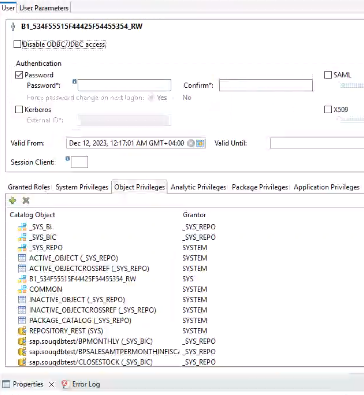
Task: Click the ACTIVE_OBJECTCROSSREF table icon
Action: (x=22, y=268)
